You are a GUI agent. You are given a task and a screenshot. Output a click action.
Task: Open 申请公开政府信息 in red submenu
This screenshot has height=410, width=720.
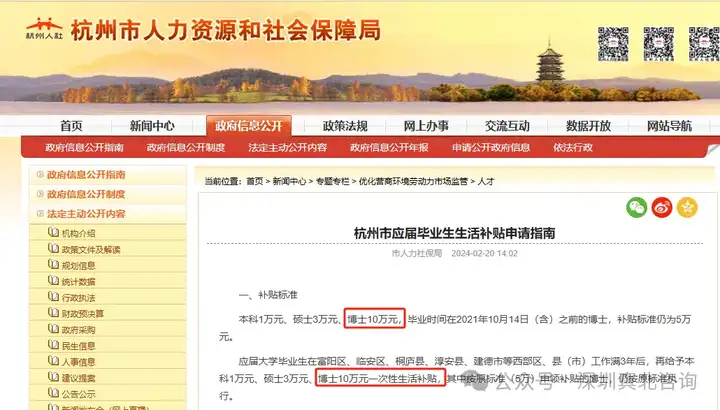pyautogui.click(x=491, y=147)
